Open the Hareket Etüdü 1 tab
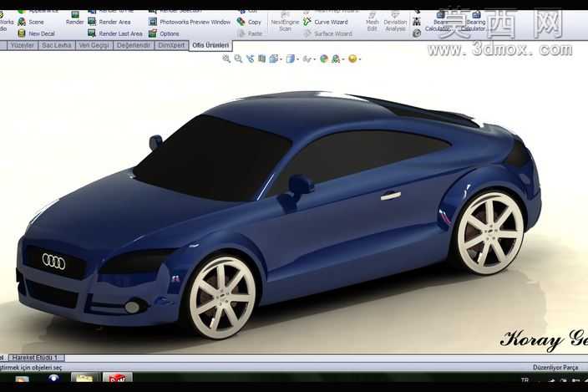 [36, 358]
